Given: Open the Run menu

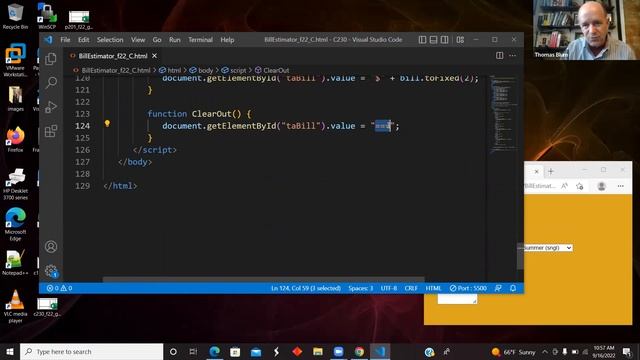Looking at the screenshot, I should coord(175,40).
